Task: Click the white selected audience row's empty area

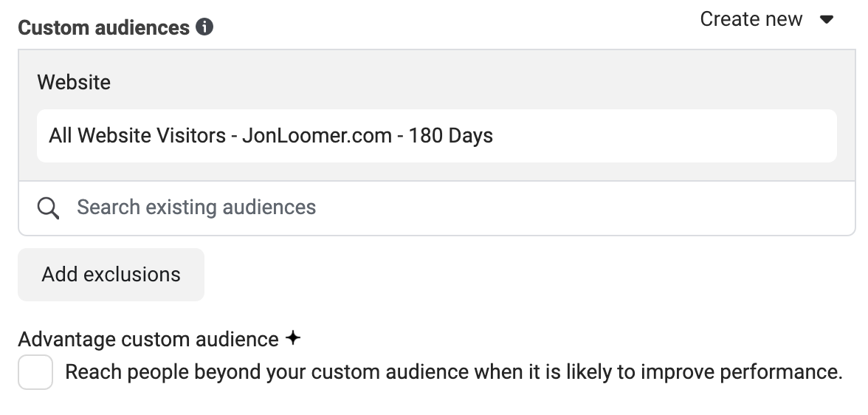Action: 664,136
